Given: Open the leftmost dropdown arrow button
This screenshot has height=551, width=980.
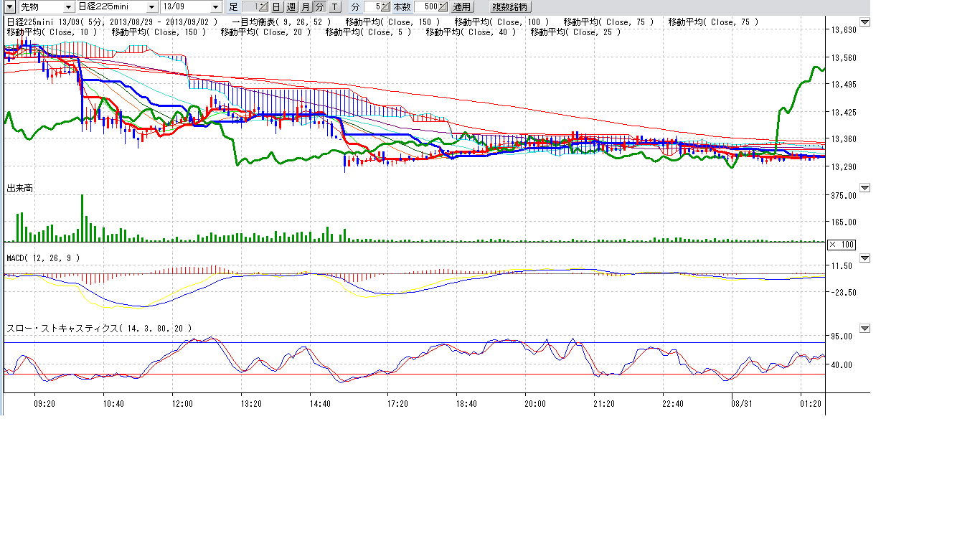Looking at the screenshot, I should tap(10, 7).
